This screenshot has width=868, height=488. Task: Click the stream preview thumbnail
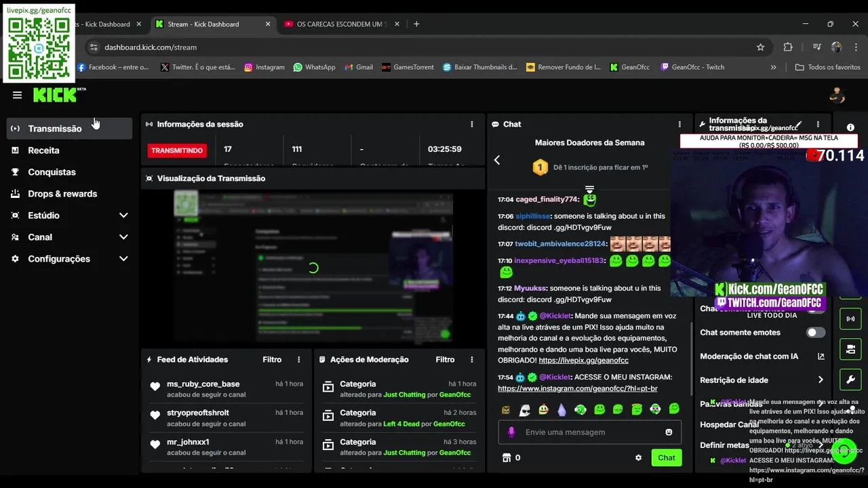click(x=313, y=267)
